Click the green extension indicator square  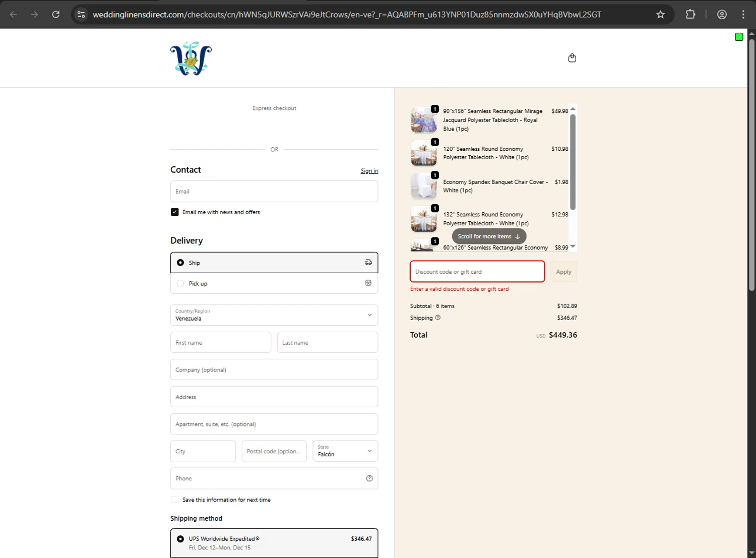pos(739,37)
